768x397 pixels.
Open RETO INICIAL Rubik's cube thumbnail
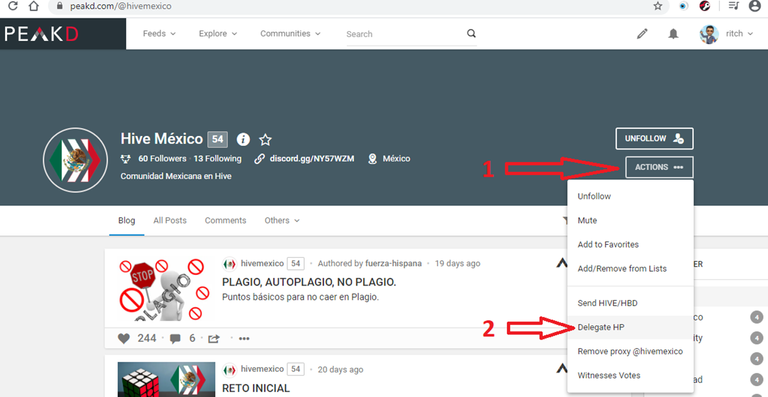166,379
